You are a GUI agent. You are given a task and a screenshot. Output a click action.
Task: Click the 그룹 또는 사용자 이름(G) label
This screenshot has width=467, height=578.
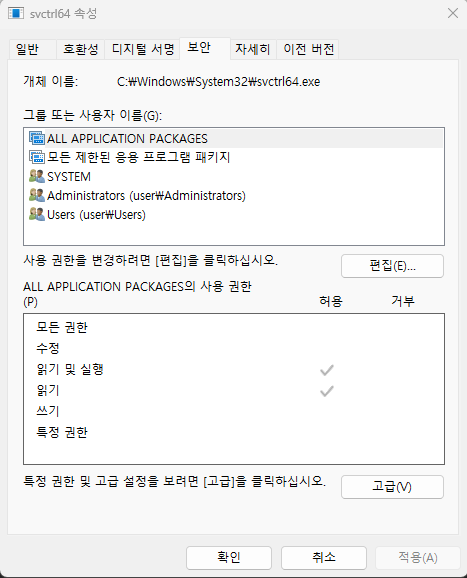[x=93, y=115]
